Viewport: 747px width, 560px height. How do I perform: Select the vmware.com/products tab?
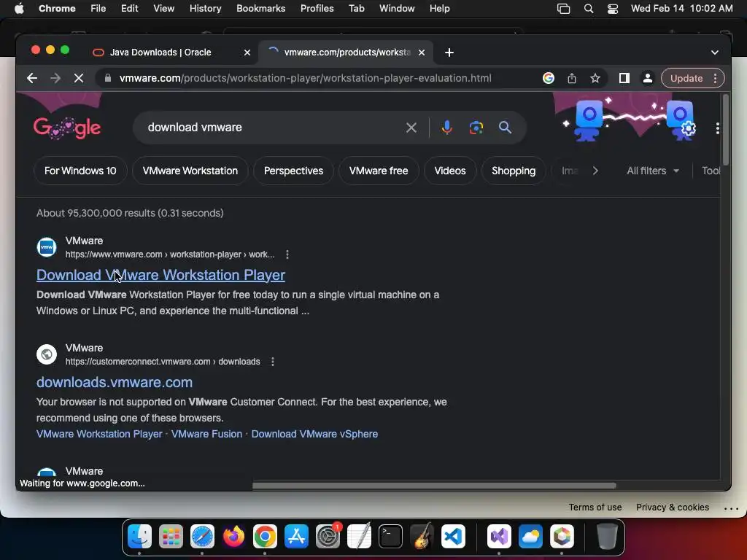(347, 52)
